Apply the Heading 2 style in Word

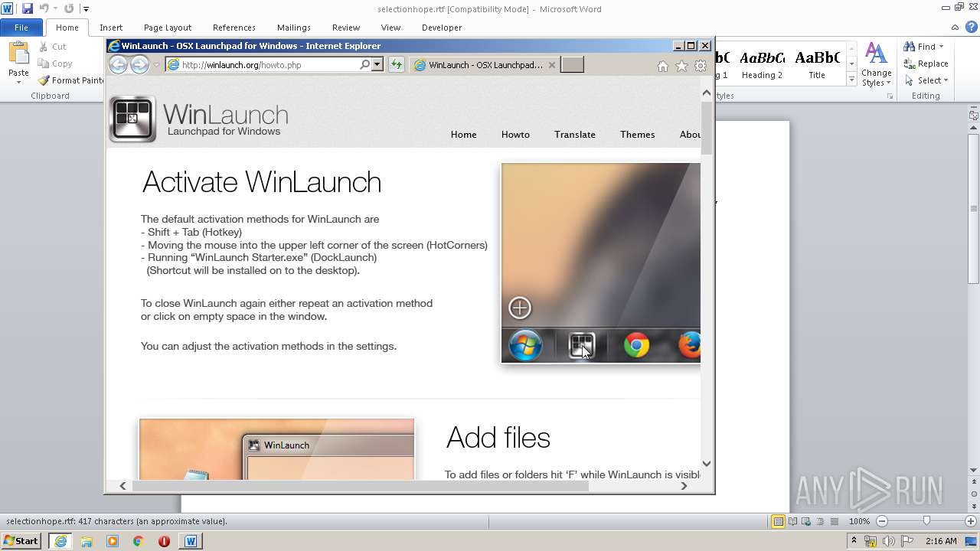(762, 64)
